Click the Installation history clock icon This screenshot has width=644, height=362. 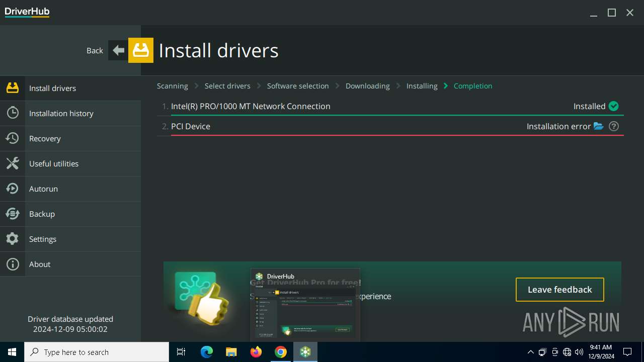pos(13,113)
